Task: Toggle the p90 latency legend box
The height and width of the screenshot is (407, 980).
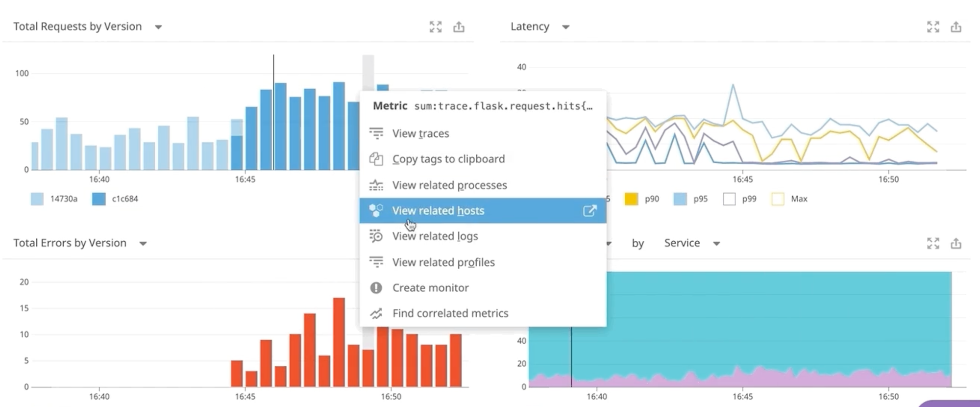Action: [631, 199]
